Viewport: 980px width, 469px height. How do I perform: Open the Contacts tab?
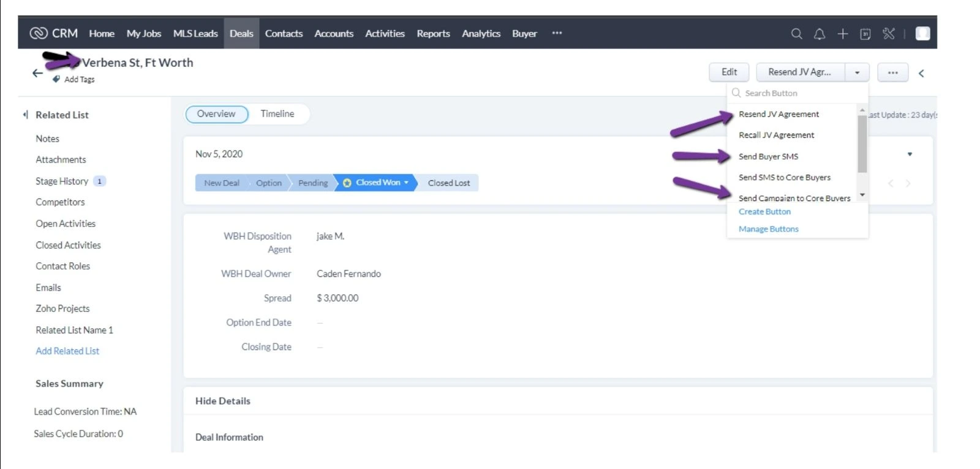tap(284, 34)
